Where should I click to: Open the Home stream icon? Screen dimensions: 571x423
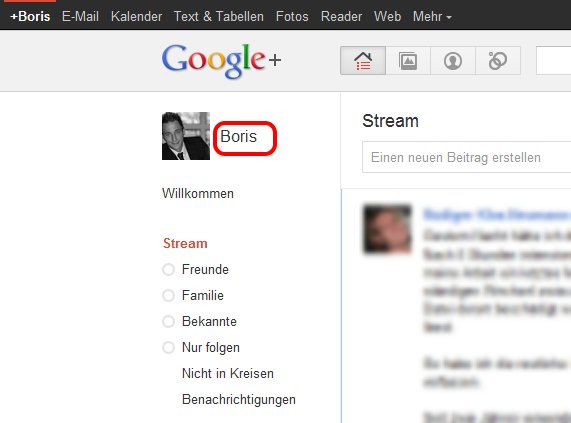(x=363, y=61)
